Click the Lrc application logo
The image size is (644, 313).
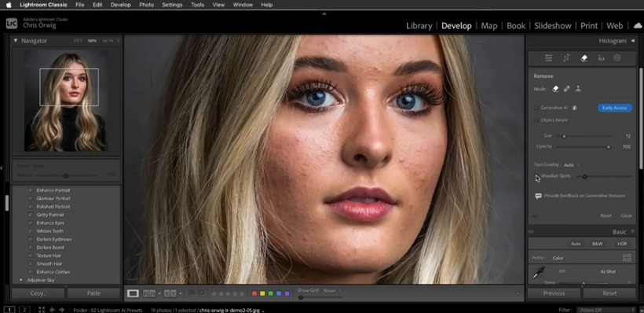[x=12, y=24]
